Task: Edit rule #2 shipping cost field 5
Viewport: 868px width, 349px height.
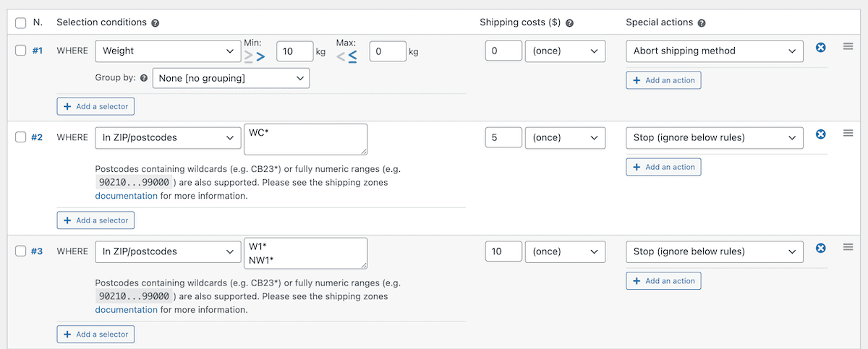Action: pyautogui.click(x=503, y=137)
